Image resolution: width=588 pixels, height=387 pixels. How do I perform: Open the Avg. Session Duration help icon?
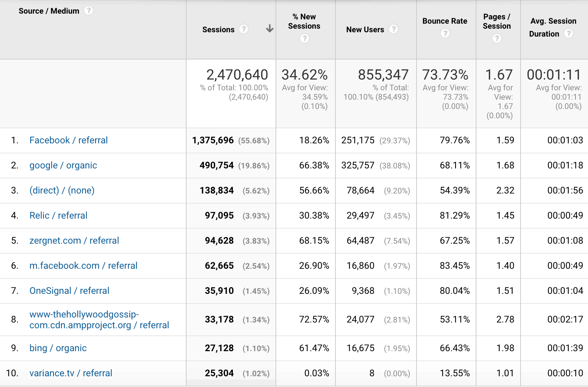(569, 34)
